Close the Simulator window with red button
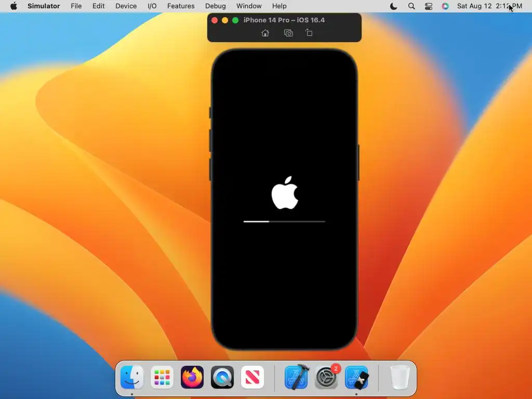Screen dimensions: 532x399 pyautogui.click(x=215, y=20)
